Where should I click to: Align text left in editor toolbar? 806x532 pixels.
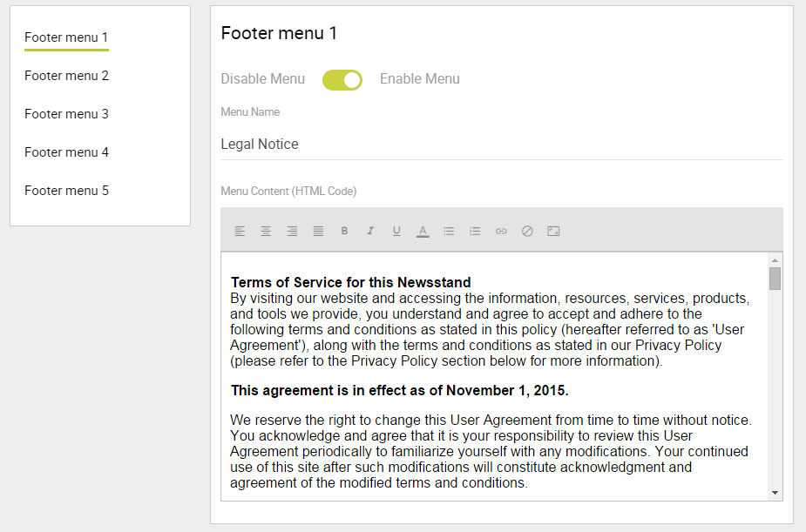coord(240,231)
